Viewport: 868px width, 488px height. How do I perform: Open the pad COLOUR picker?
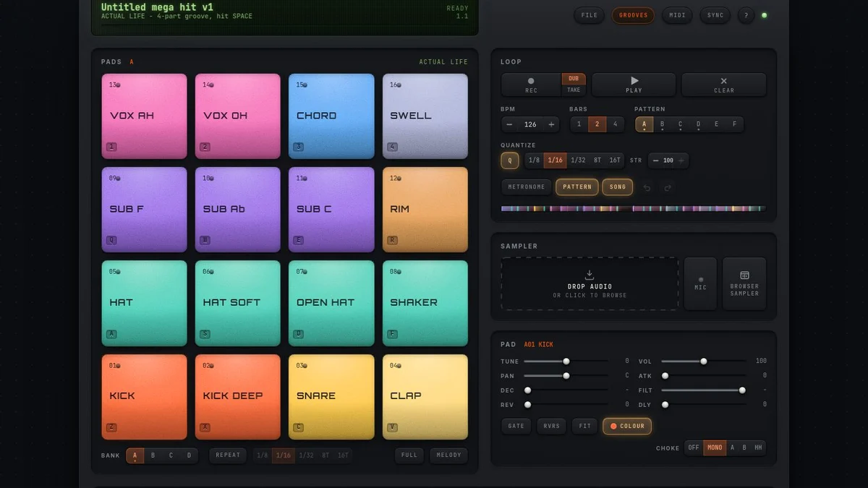click(627, 426)
